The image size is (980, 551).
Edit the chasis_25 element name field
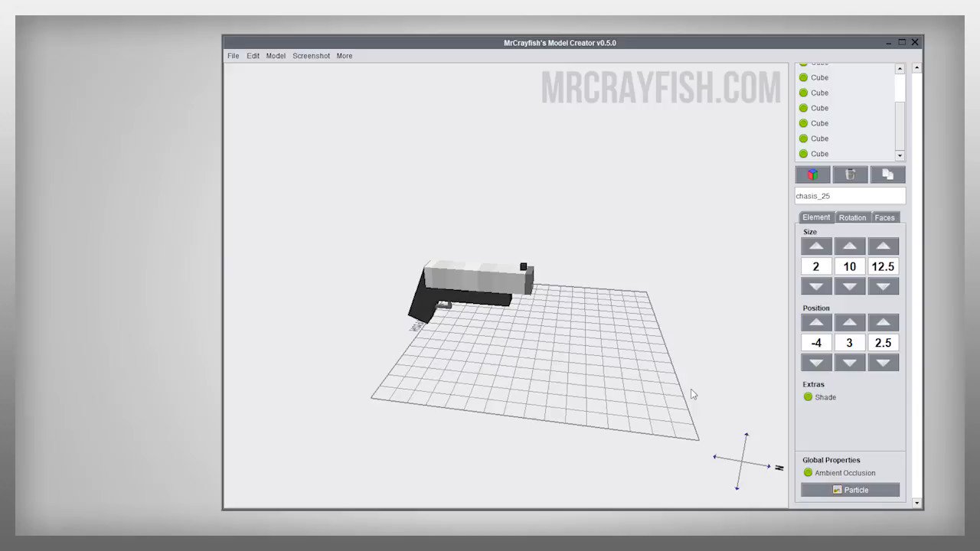click(850, 195)
